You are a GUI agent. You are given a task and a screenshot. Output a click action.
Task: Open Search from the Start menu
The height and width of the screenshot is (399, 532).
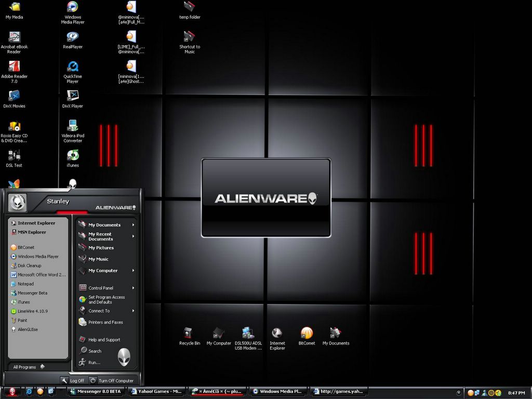point(90,351)
